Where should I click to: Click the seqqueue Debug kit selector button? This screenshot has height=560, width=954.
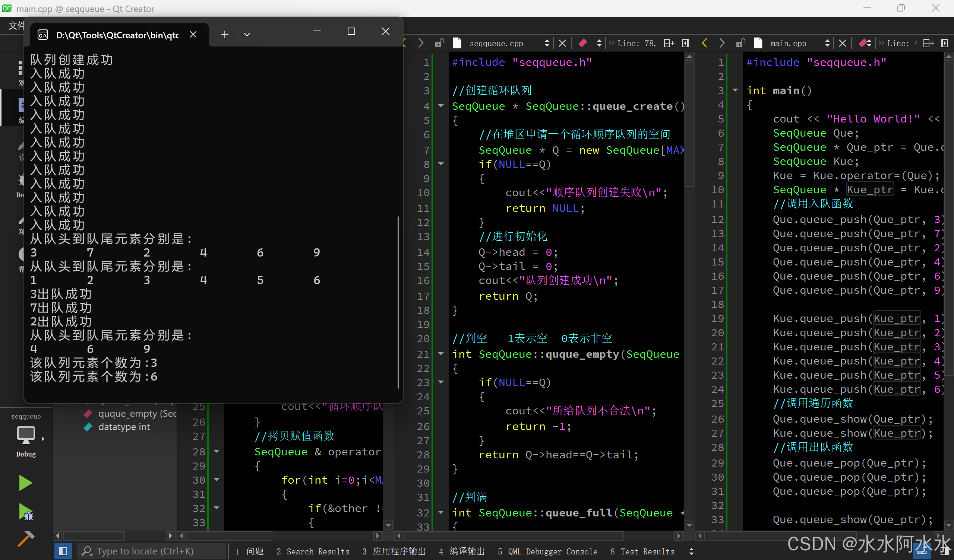pos(26,435)
